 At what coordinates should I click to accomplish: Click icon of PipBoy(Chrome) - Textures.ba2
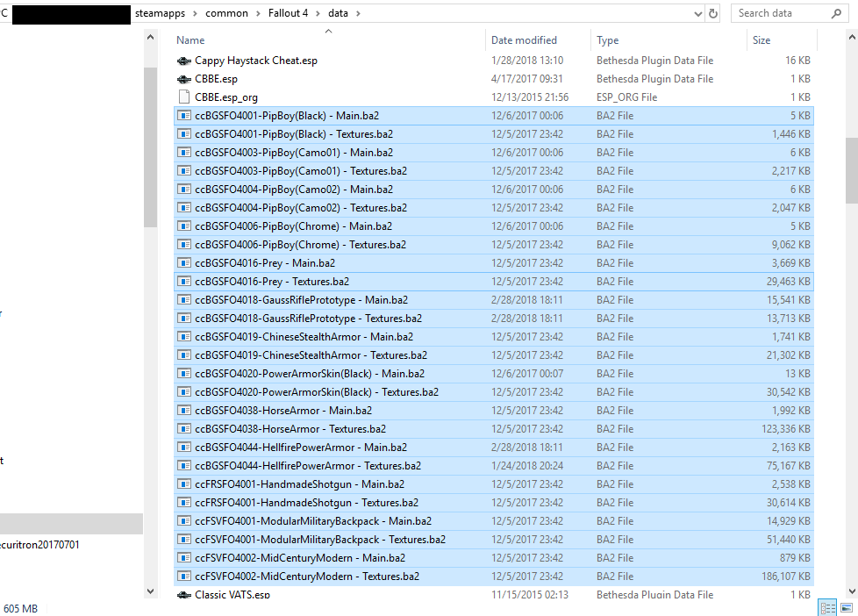(x=184, y=245)
